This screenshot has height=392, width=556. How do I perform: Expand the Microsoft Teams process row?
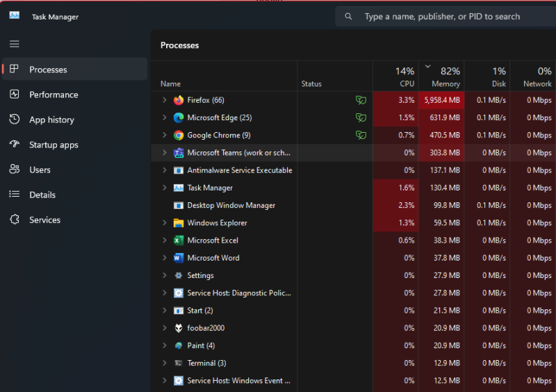click(x=164, y=152)
